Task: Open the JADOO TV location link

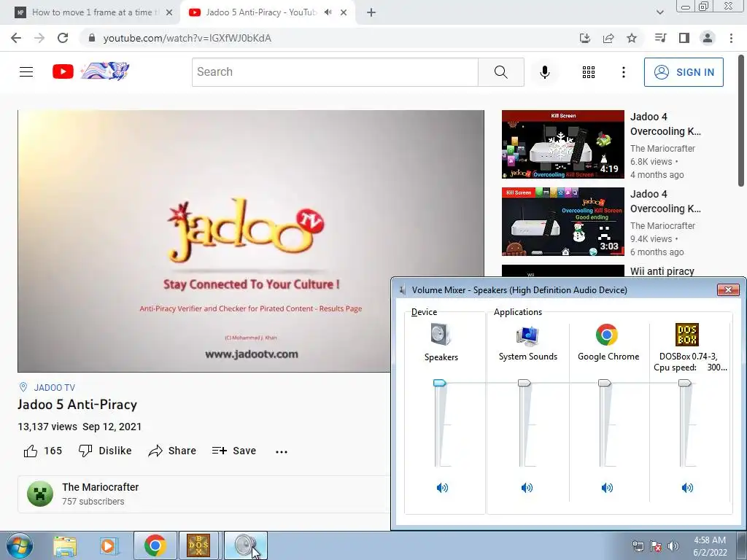Action: (x=54, y=388)
